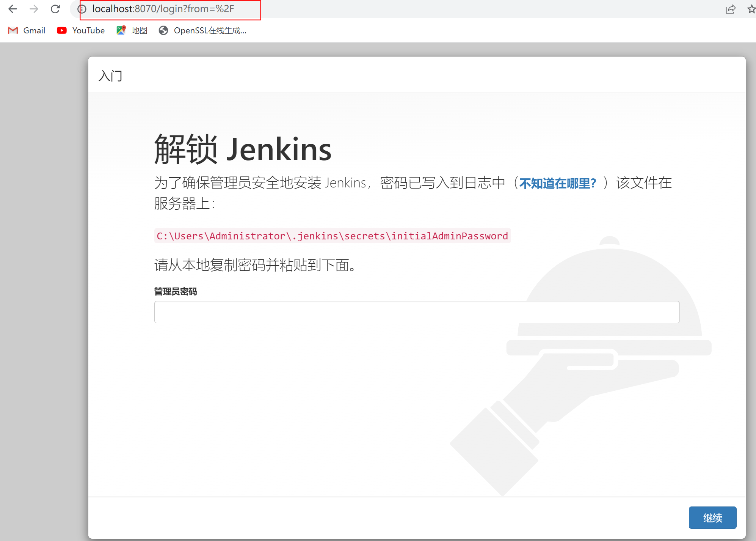Click the browser forward arrow icon
The width and height of the screenshot is (756, 541).
[x=34, y=9]
